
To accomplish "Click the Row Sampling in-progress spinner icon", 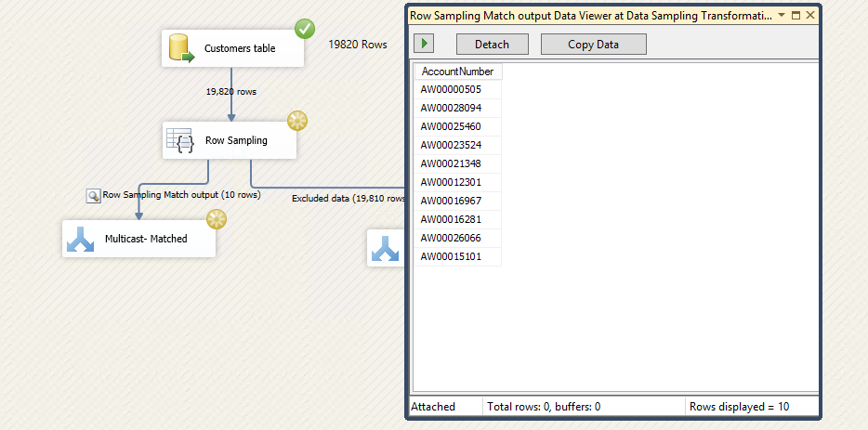I will point(296,121).
